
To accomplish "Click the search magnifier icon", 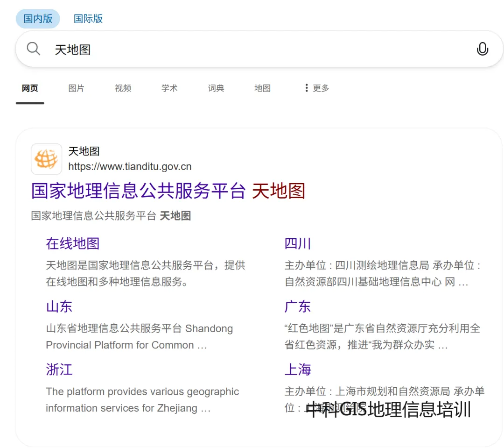I will [34, 49].
